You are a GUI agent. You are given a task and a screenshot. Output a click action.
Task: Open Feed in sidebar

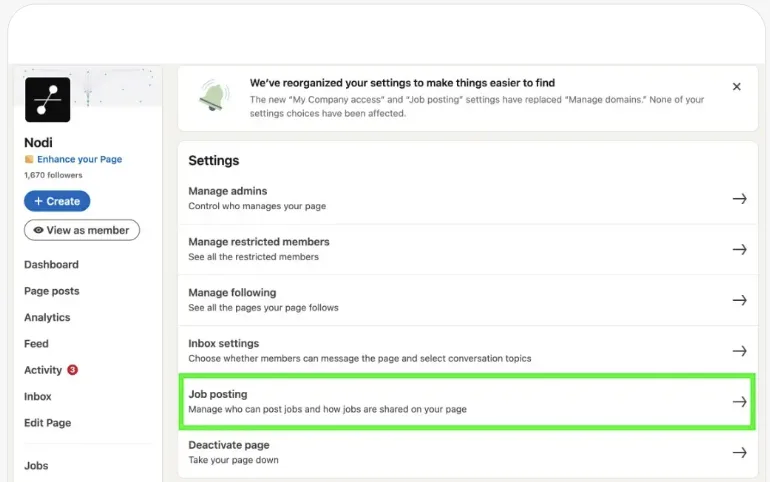click(x=36, y=344)
